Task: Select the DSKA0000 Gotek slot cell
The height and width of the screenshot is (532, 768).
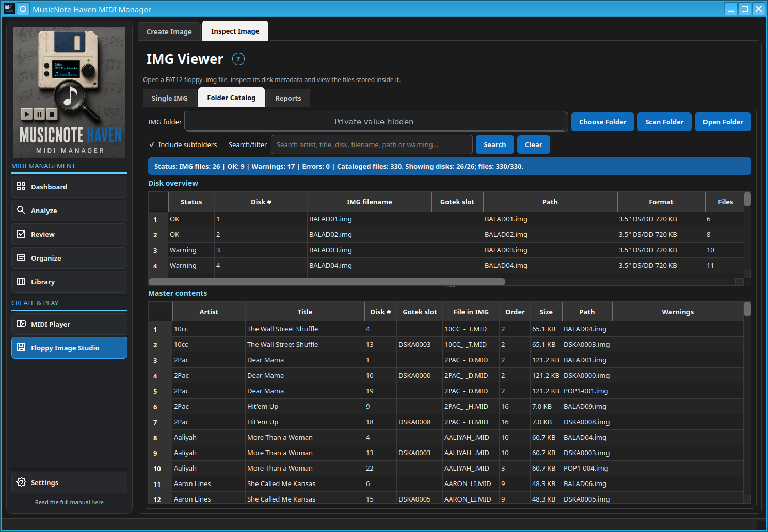Action: coord(420,375)
